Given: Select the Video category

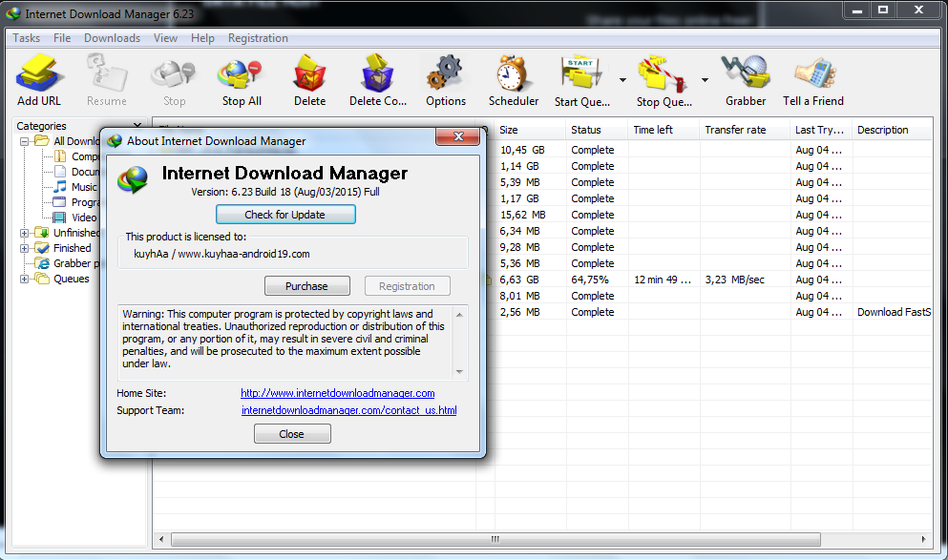Looking at the screenshot, I should click(83, 218).
